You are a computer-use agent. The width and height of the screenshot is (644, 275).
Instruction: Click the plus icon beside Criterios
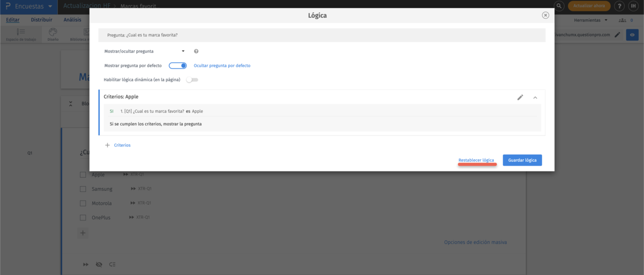click(107, 145)
